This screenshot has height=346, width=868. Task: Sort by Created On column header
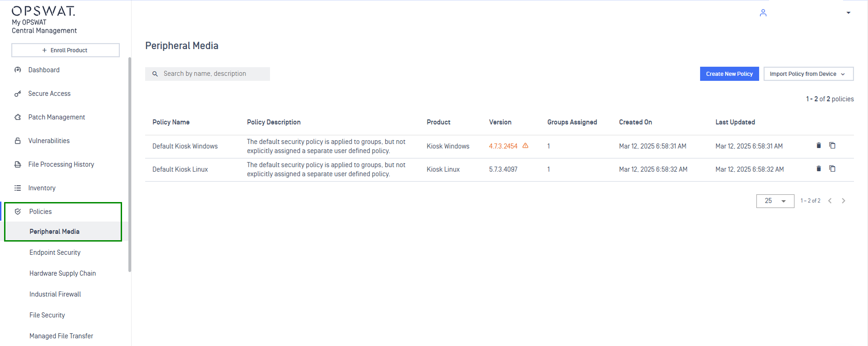635,122
